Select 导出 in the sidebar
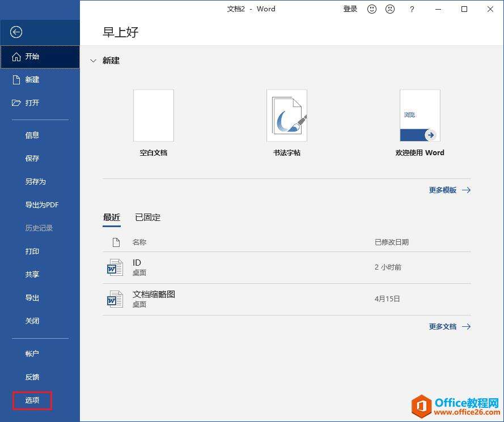This screenshot has width=504, height=422. pos(32,298)
